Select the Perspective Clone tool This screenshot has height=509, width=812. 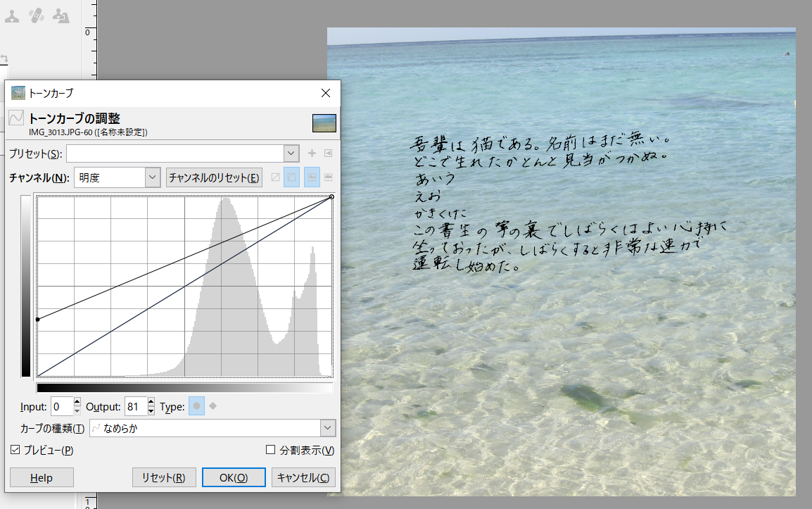[61, 16]
